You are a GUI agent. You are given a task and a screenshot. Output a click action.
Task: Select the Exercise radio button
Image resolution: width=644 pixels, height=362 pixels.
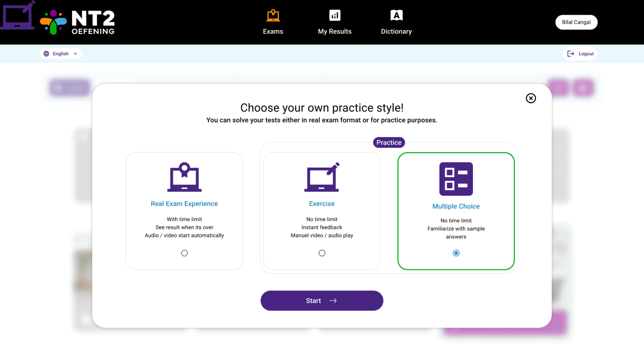[x=322, y=253]
